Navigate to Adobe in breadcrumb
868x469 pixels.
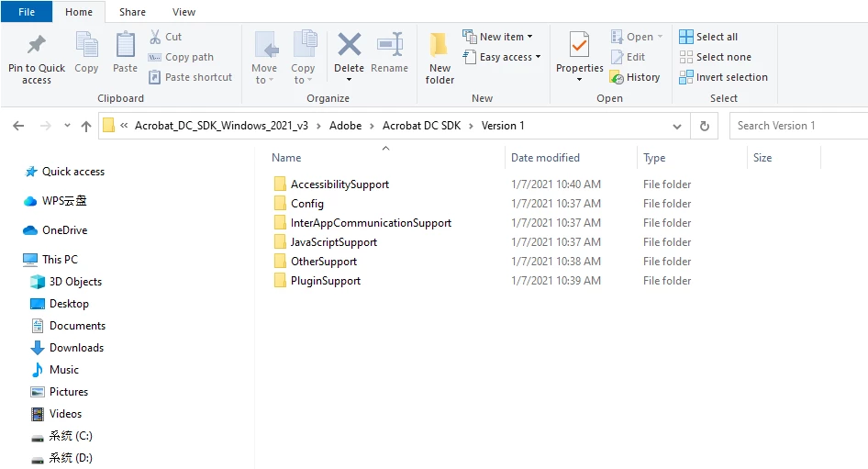pos(345,126)
